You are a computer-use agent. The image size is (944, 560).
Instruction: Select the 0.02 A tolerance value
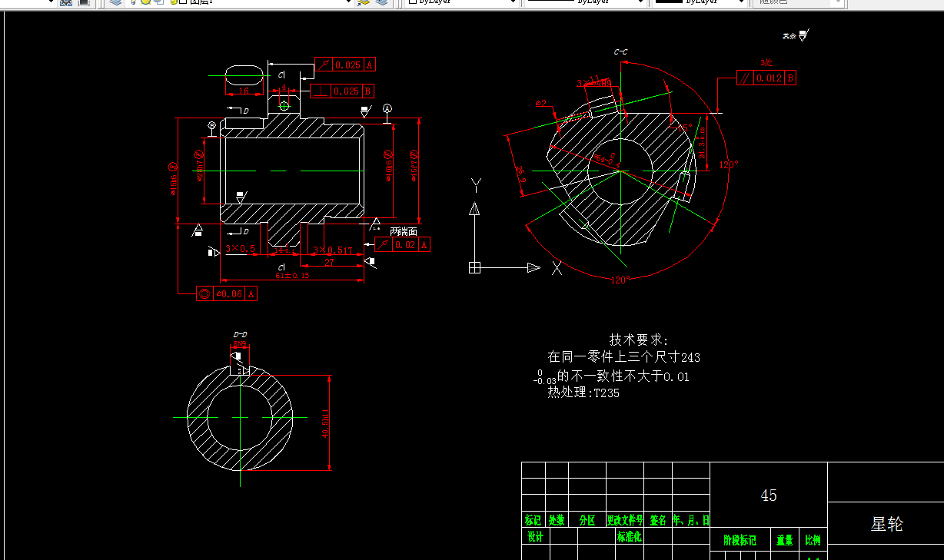point(405,244)
